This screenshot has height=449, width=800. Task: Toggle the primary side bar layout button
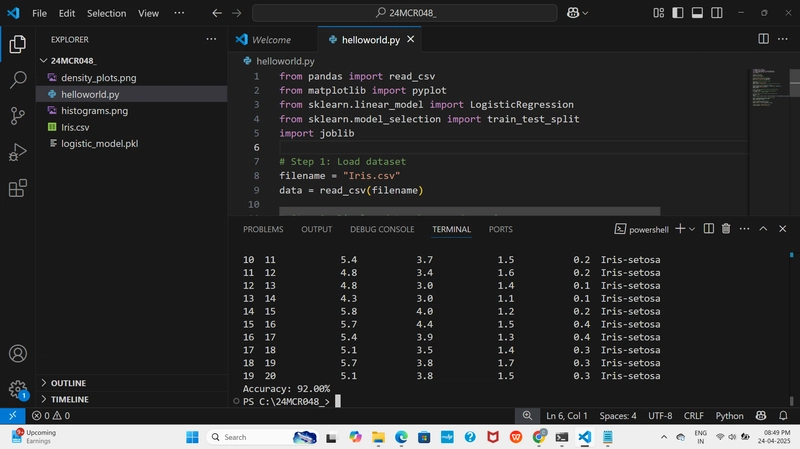pos(678,13)
